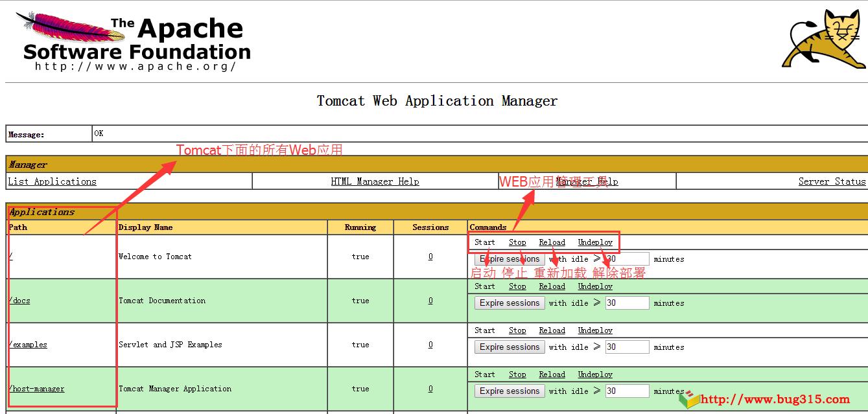This screenshot has width=868, height=414.
Task: Reload the /examples application
Action: click(x=552, y=330)
